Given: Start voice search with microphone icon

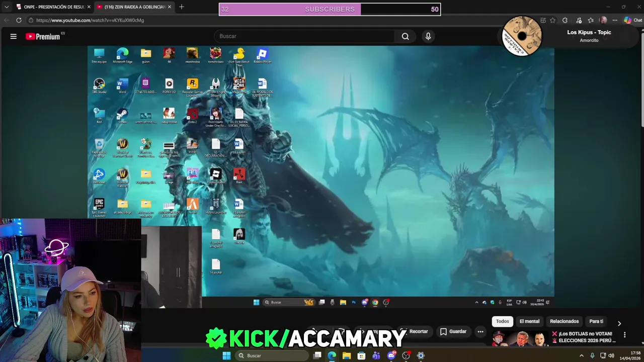Looking at the screenshot, I should click(428, 36).
